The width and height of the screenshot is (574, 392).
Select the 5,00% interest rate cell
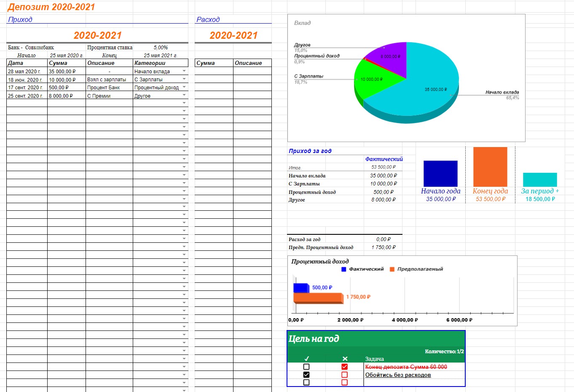point(161,47)
